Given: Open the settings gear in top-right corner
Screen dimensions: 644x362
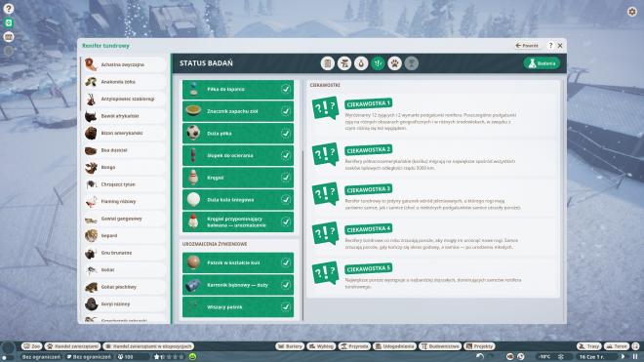Looking at the screenshot, I should pos(632,12).
